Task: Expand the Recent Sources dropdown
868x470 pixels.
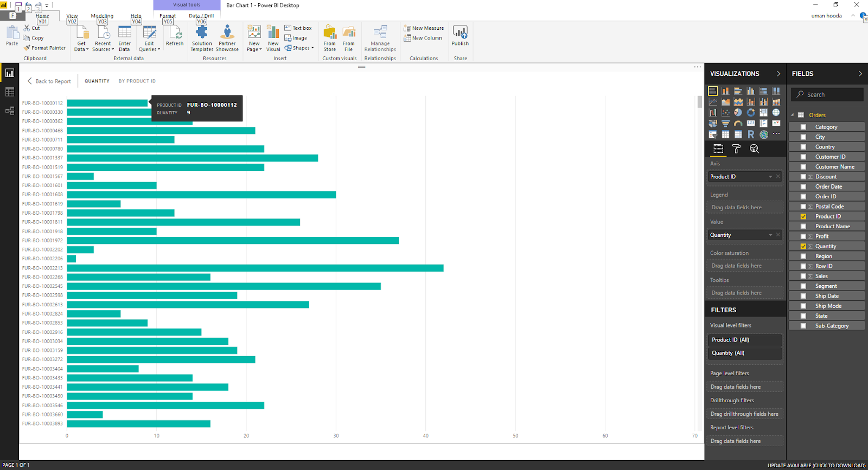Action: coord(103,38)
